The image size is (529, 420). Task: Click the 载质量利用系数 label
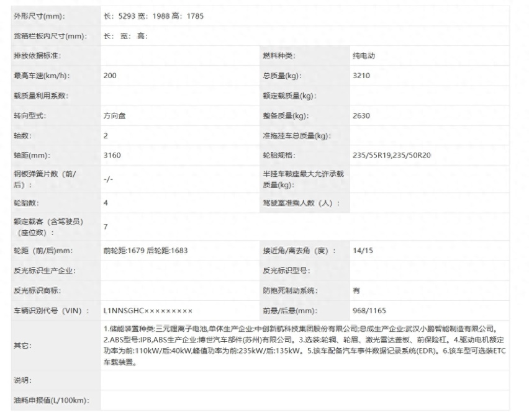(x=41, y=96)
